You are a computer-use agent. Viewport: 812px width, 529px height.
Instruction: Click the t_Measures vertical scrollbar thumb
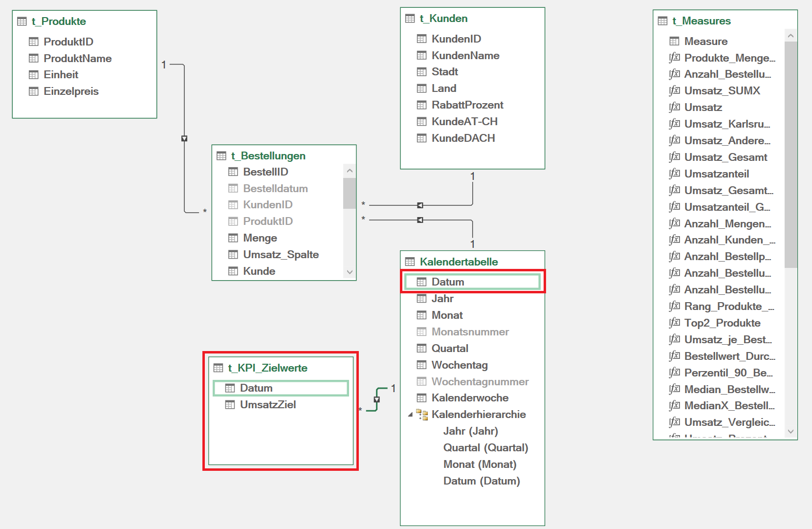pos(790,154)
